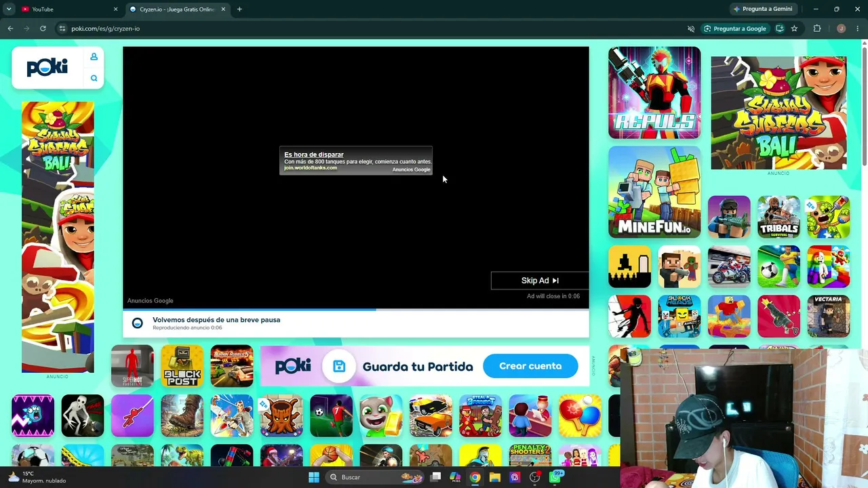
Task: Open the Steal a Brainrot game
Action: click(x=480, y=415)
